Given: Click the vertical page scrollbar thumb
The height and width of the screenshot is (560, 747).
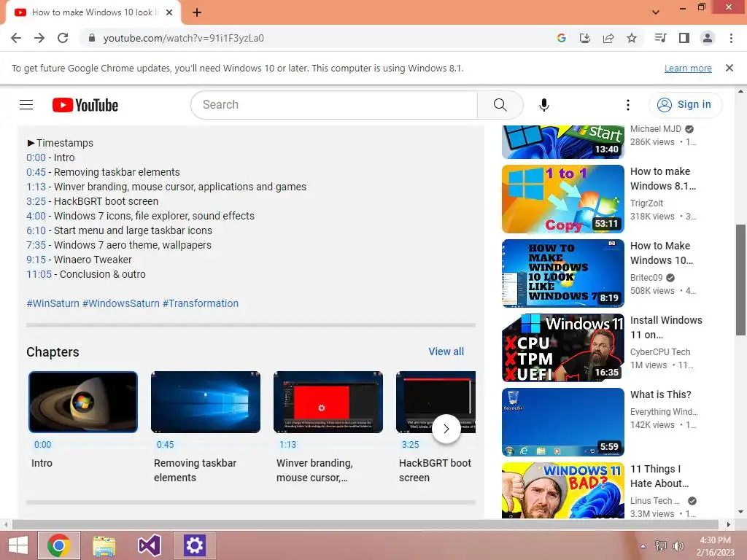Looking at the screenshot, I should 741,280.
